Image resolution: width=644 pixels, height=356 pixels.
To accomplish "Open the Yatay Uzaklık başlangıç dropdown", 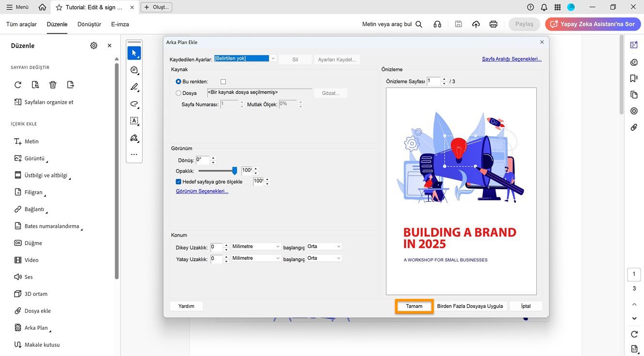I will tap(324, 258).
